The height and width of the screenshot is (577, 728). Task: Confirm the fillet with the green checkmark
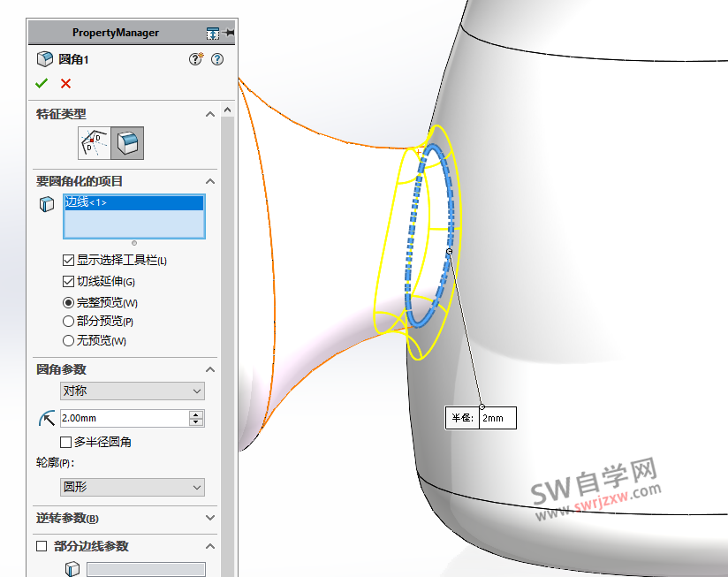(42, 83)
